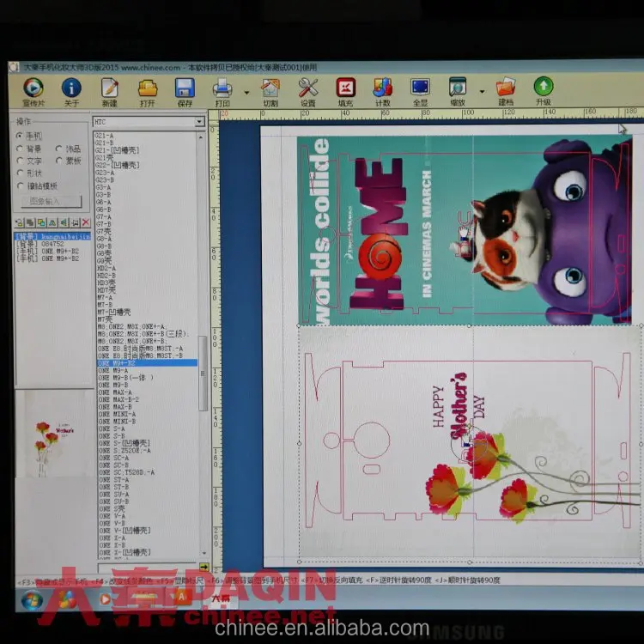Expand the dropdown arrow beside 打印
This screenshot has width=644, height=644.
(246, 93)
